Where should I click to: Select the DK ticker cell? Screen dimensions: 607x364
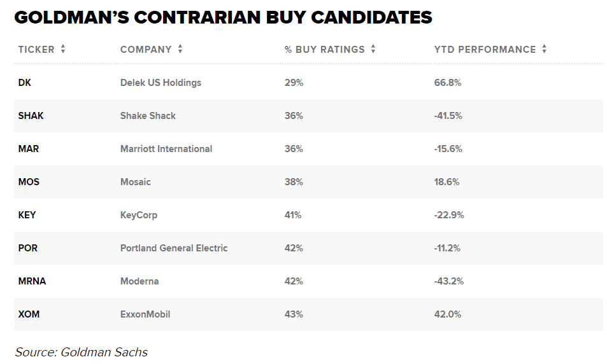coord(25,83)
